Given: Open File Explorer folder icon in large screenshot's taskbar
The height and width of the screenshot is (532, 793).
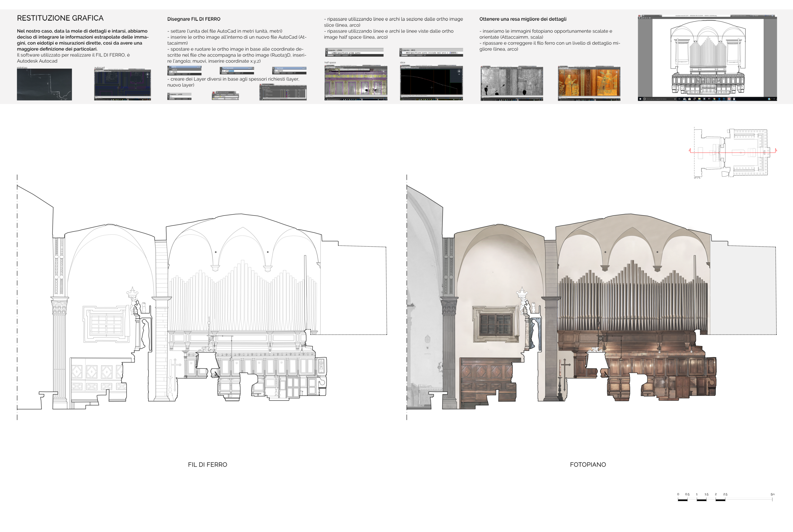Looking at the screenshot, I should pyautogui.click(x=699, y=99).
